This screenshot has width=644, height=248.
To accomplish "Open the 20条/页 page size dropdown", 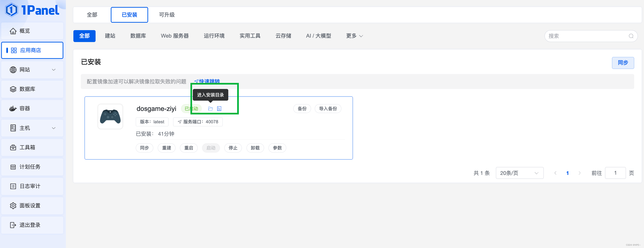I will pos(519,173).
